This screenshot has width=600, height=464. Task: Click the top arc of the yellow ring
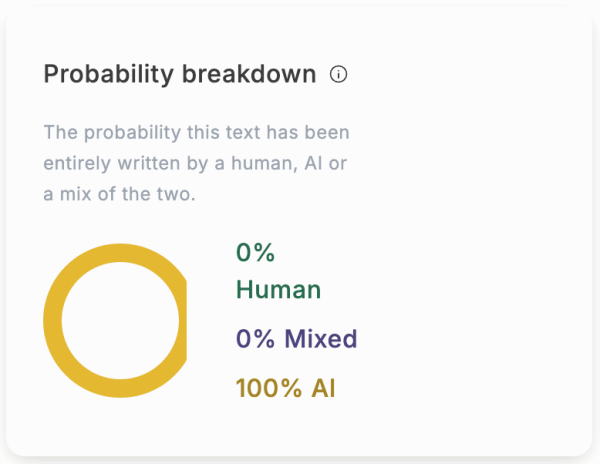click(x=120, y=252)
